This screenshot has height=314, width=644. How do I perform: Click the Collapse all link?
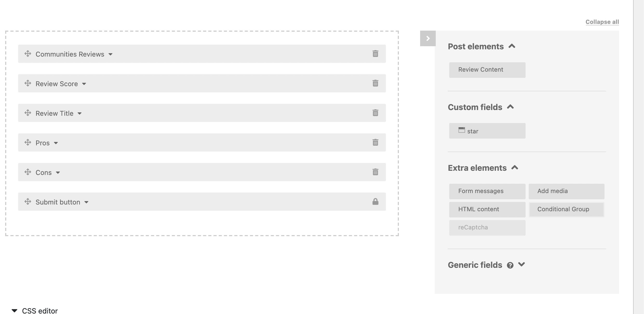pos(602,22)
